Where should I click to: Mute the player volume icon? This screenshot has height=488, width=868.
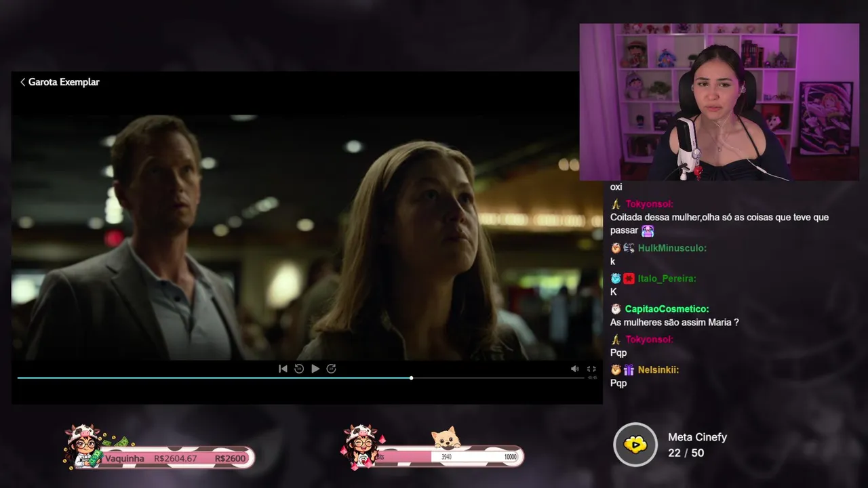tap(574, 369)
